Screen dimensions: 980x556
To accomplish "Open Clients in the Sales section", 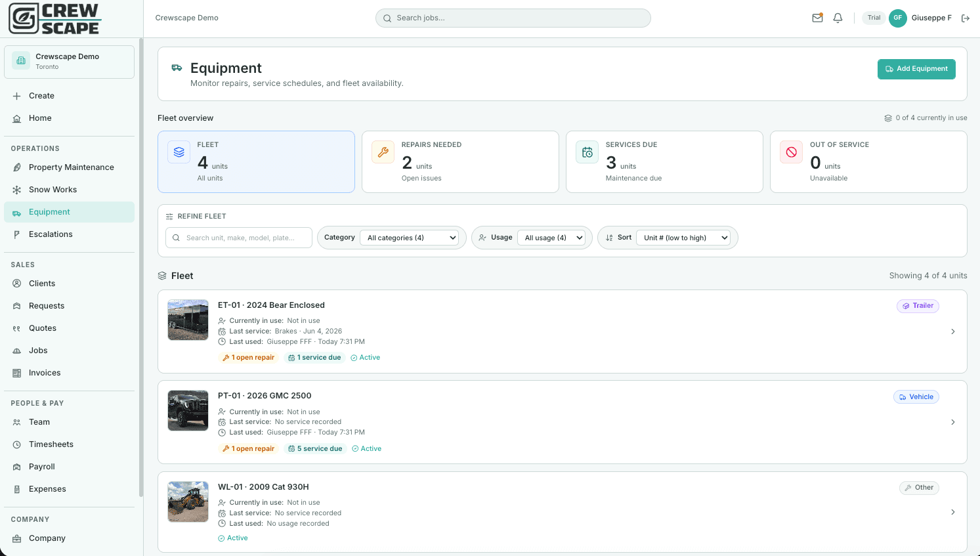I will click(x=69, y=284).
